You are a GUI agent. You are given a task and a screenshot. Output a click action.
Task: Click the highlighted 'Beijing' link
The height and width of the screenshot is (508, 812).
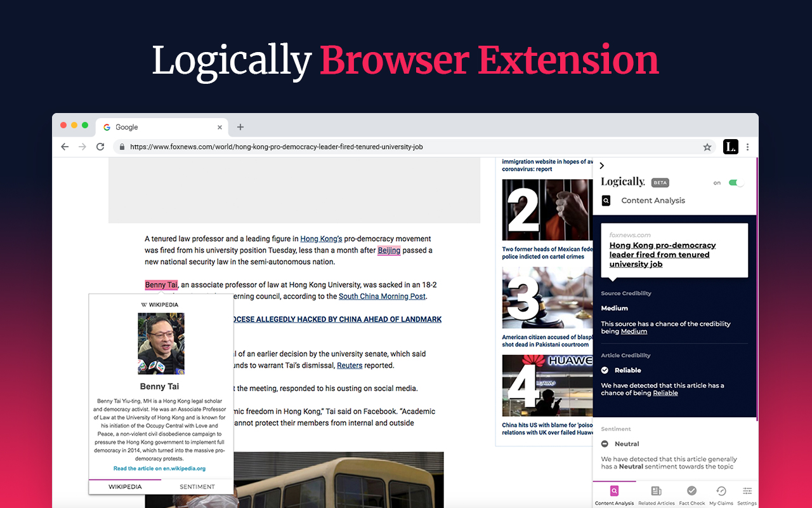pos(389,250)
